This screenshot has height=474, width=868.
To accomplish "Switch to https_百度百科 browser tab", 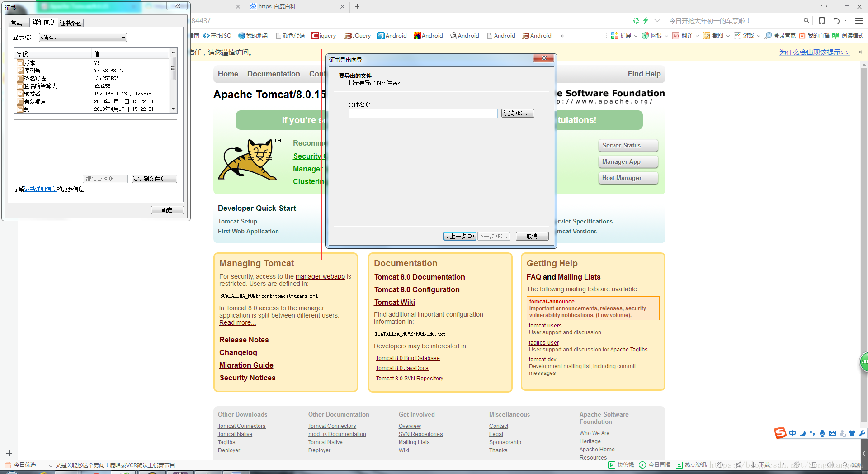I will coord(297,6).
